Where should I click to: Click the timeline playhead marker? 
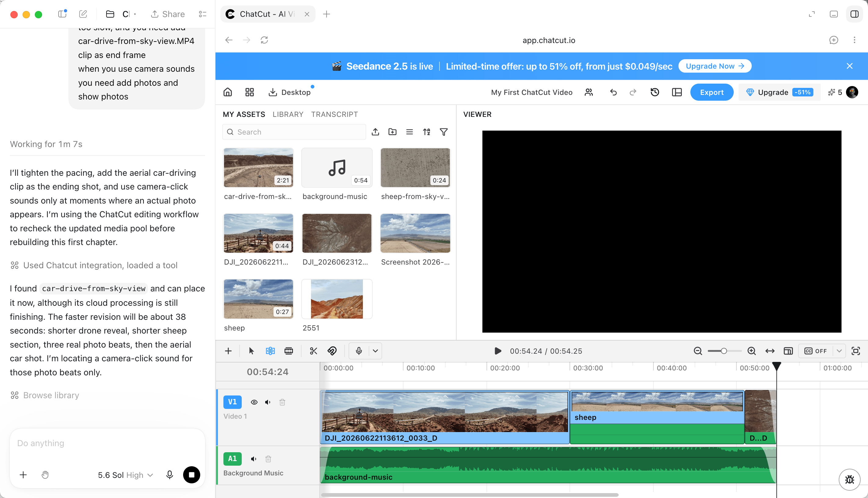(x=777, y=366)
